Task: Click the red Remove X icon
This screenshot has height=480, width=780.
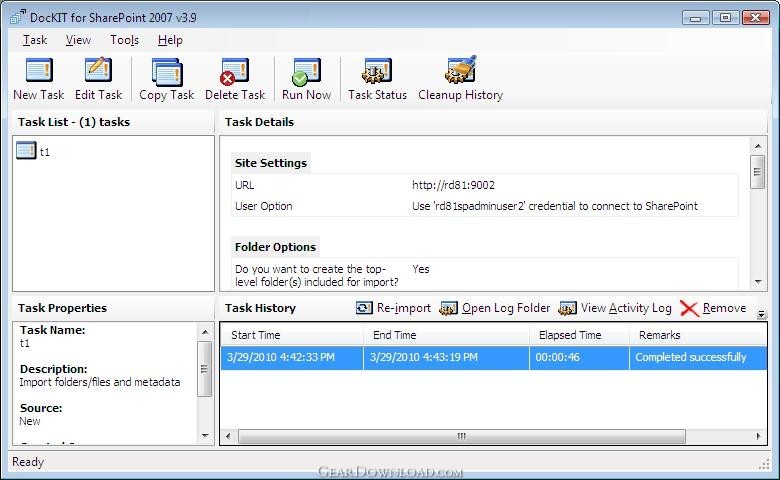Action: click(x=689, y=308)
